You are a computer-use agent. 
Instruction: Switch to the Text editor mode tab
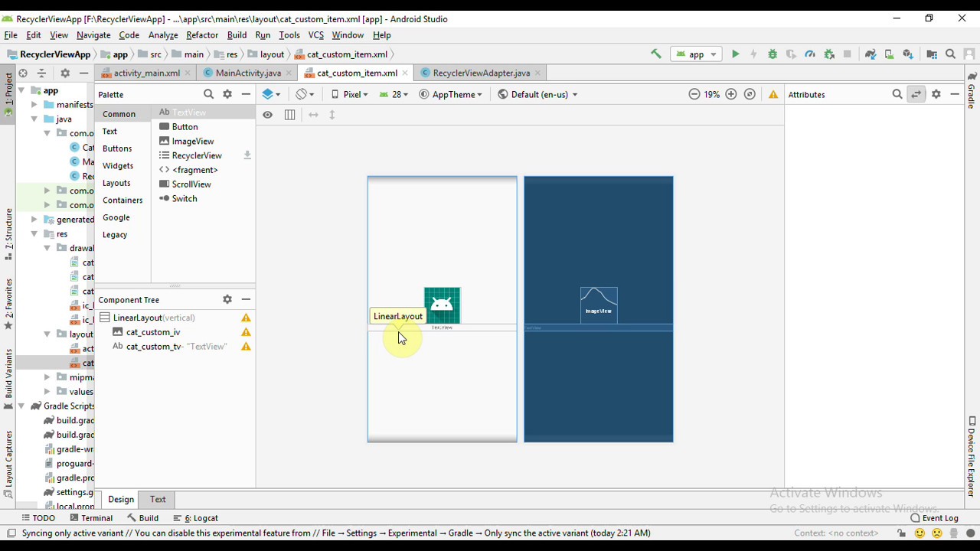(x=158, y=499)
